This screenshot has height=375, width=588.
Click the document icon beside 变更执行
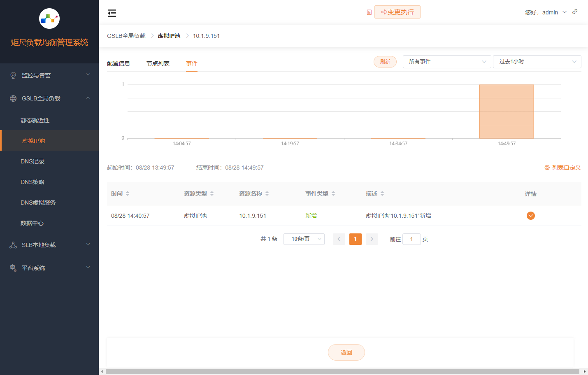(x=369, y=12)
